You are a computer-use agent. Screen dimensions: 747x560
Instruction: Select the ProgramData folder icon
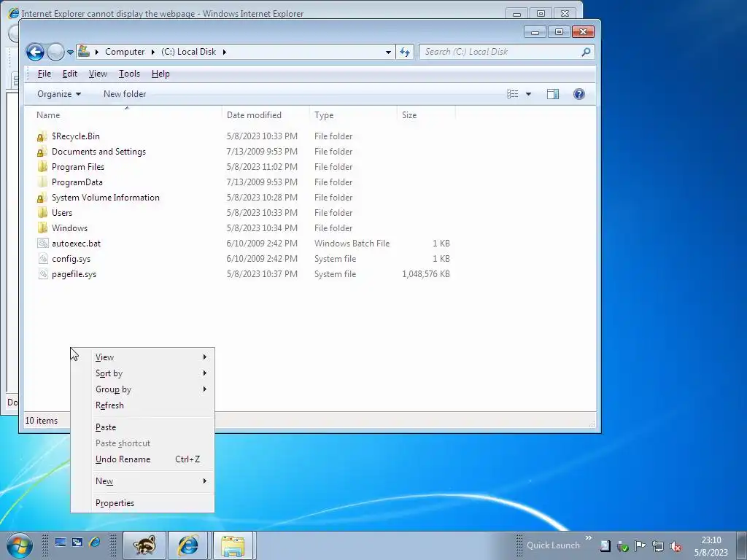(42, 182)
